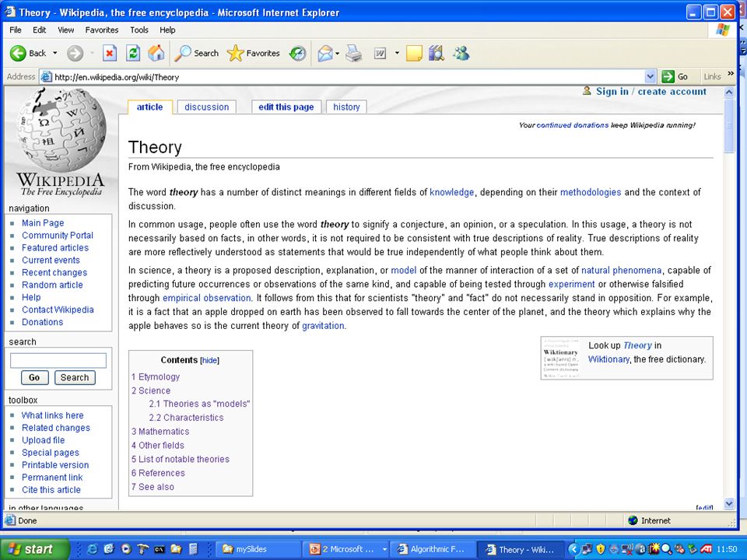Print the page with printer icon
The image size is (747, 560).
(x=354, y=54)
